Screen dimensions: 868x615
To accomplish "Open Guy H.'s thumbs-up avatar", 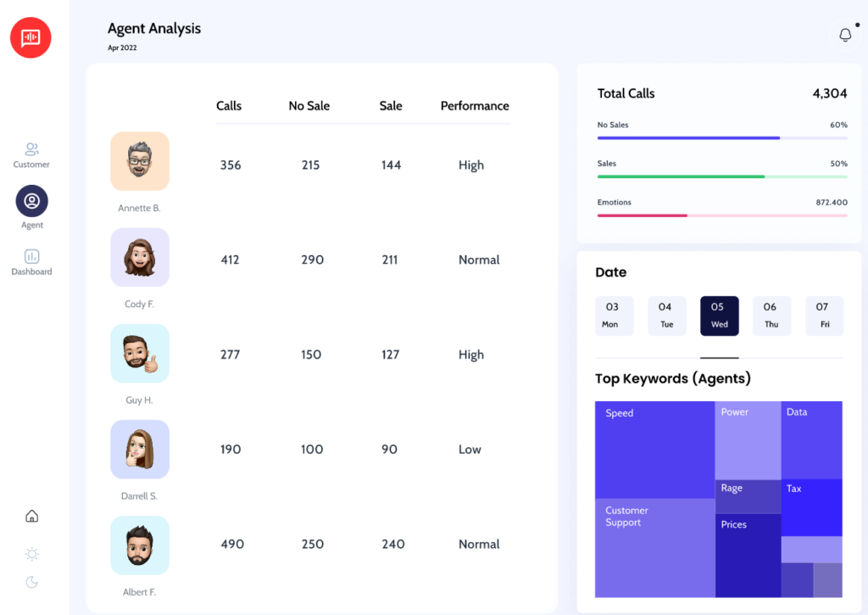I will tap(140, 353).
